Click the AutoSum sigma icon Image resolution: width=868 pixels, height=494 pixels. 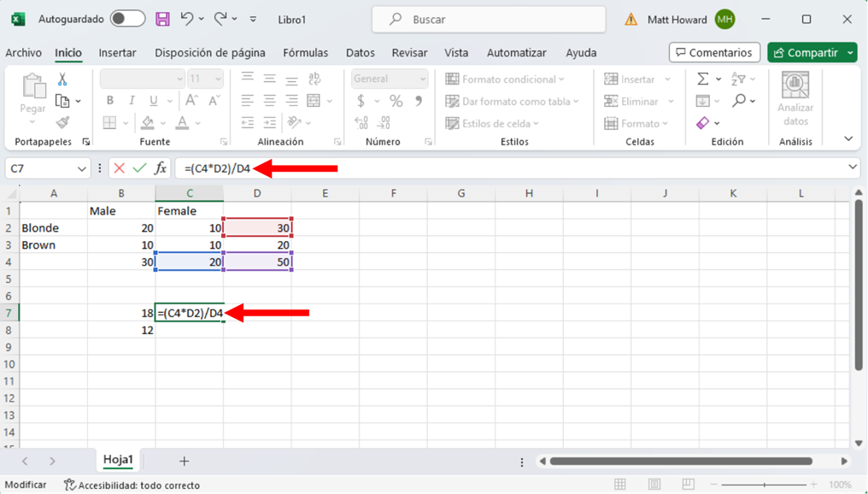702,79
